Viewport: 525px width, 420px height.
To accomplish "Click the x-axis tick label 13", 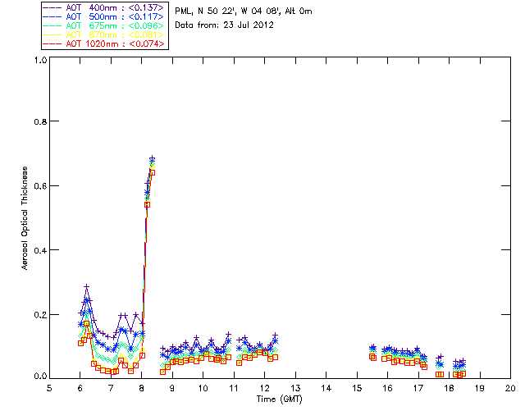I will point(295,389).
